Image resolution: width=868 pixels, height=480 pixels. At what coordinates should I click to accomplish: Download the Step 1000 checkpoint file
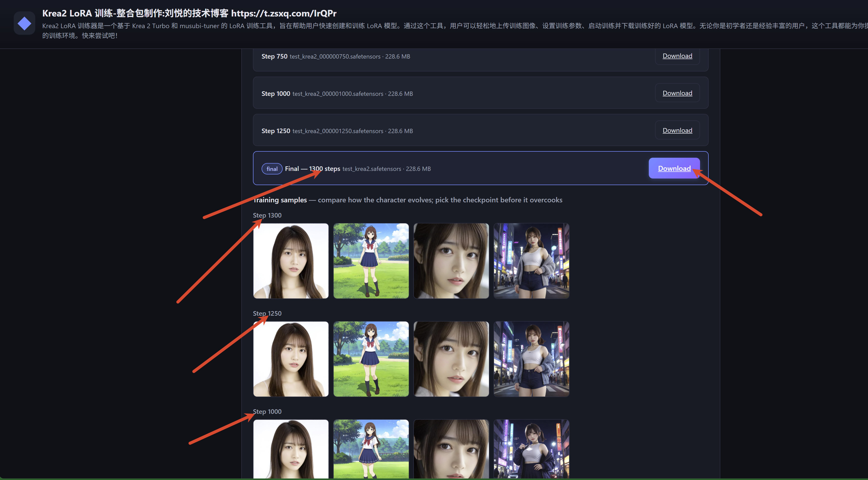point(677,93)
